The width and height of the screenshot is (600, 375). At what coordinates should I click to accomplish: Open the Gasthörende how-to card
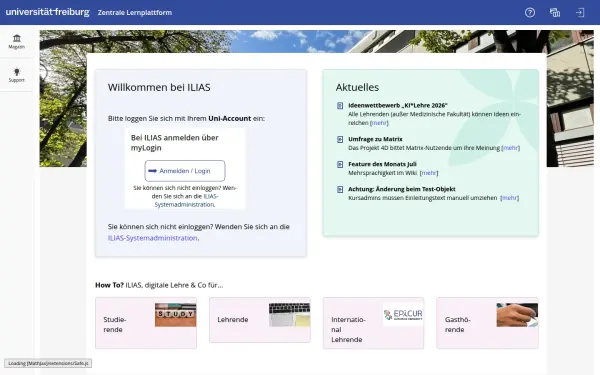point(487,323)
